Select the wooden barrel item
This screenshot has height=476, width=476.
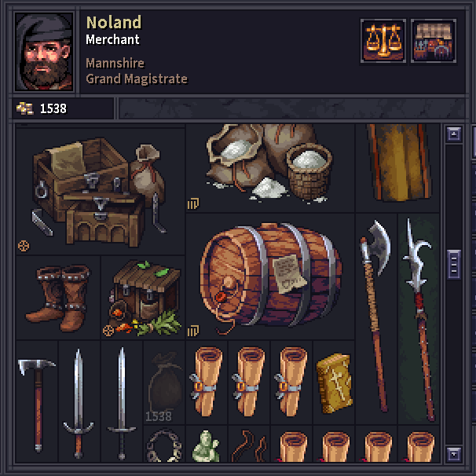click(270, 276)
